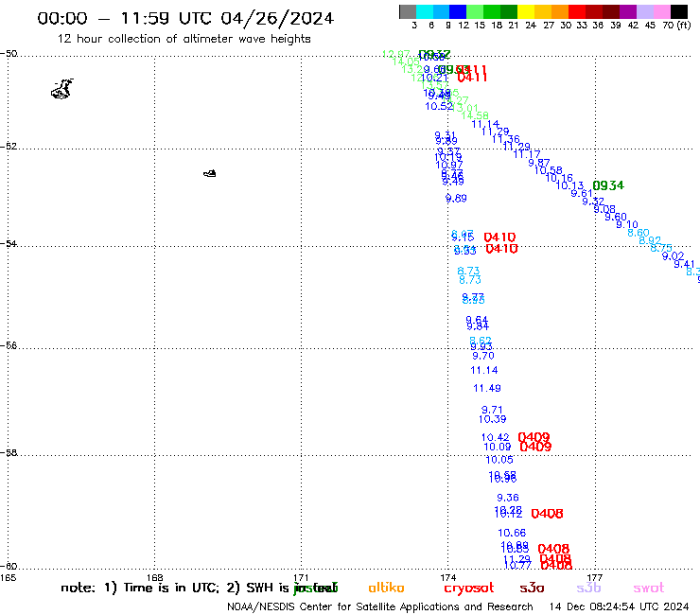This screenshot has height=615, width=700.
Task: Click the wave height value '13.01'
Action: click(x=465, y=108)
